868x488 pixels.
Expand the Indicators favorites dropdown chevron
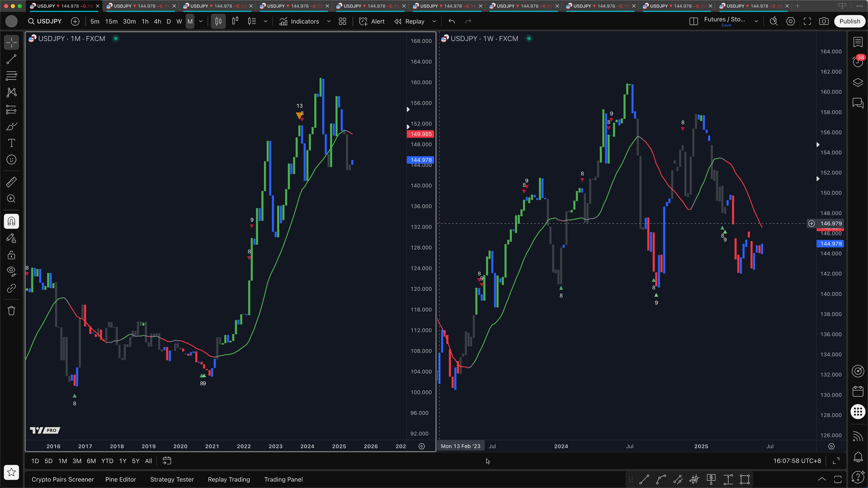coord(329,21)
